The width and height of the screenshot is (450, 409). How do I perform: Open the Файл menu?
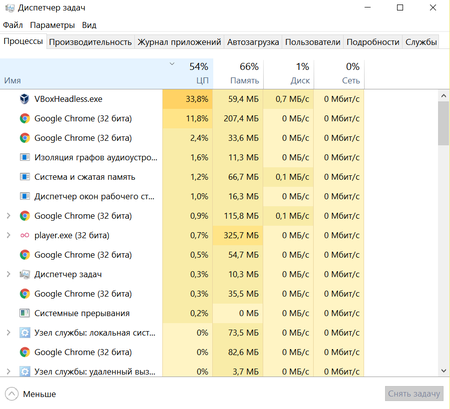tap(13, 25)
